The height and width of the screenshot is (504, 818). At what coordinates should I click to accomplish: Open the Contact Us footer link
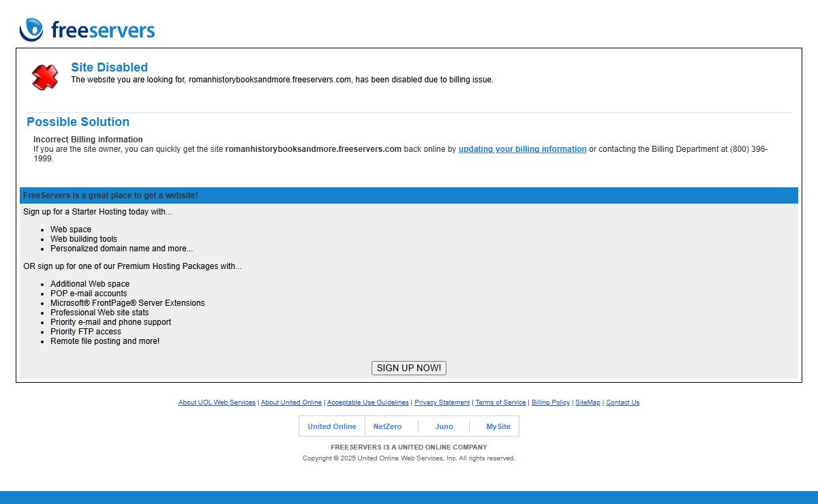622,403
